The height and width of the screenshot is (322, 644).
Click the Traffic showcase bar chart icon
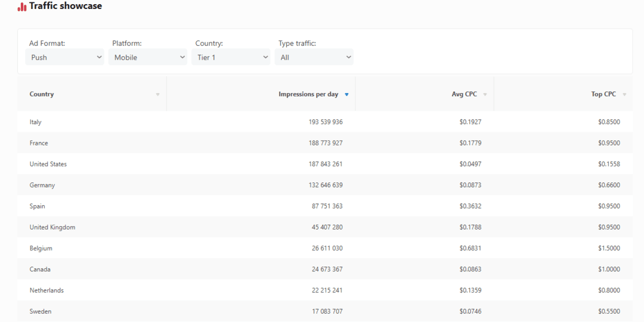click(22, 7)
